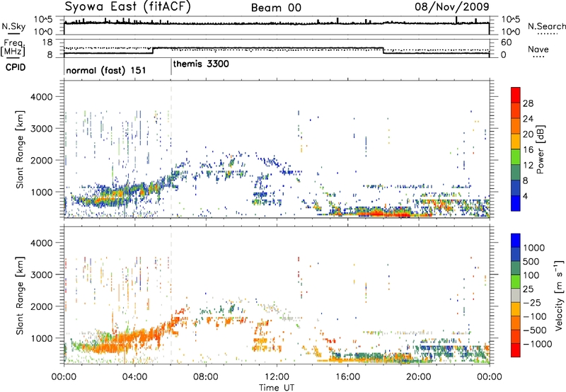Click the '25' velocity colorbar label
The height and width of the screenshot is (392, 566).
528,289
